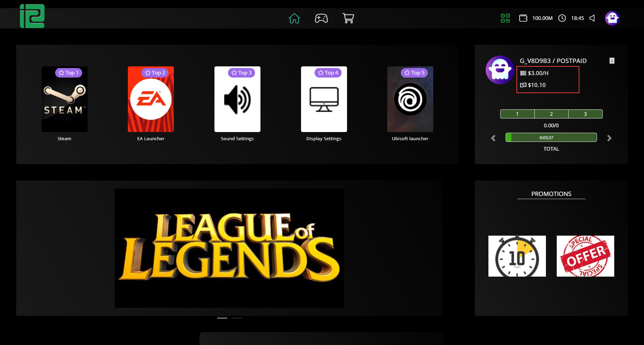Open the Games controller icon

[321, 18]
